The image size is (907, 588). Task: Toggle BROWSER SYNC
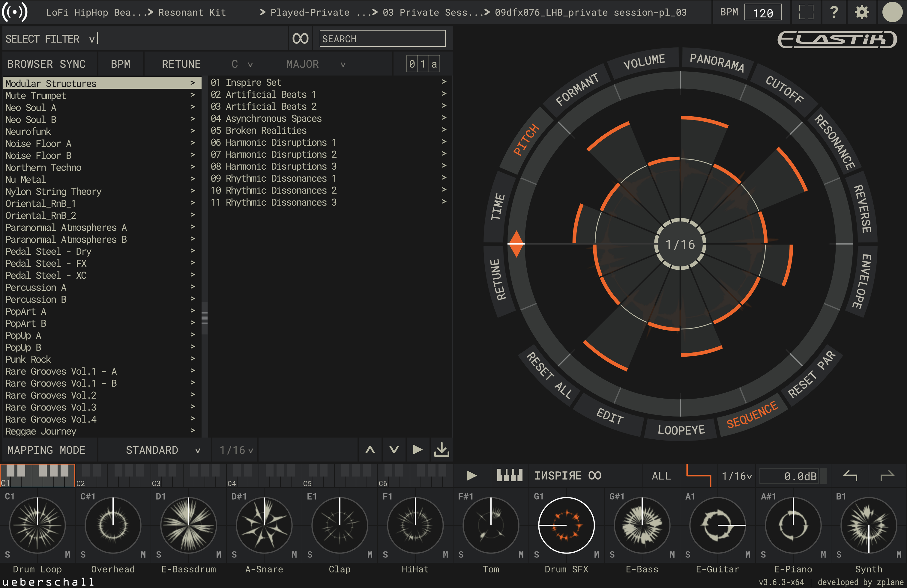point(46,64)
